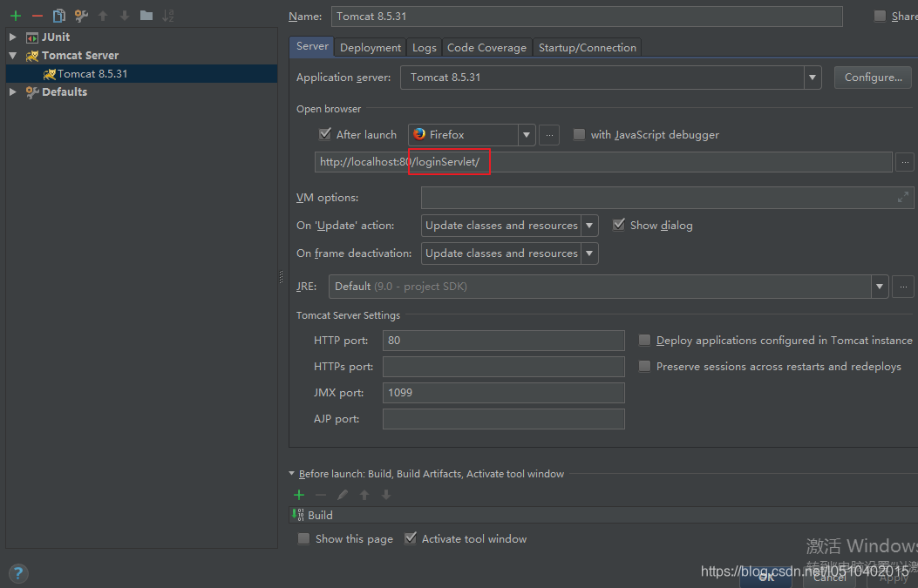Switch to the Startup/Connection tab

588,48
